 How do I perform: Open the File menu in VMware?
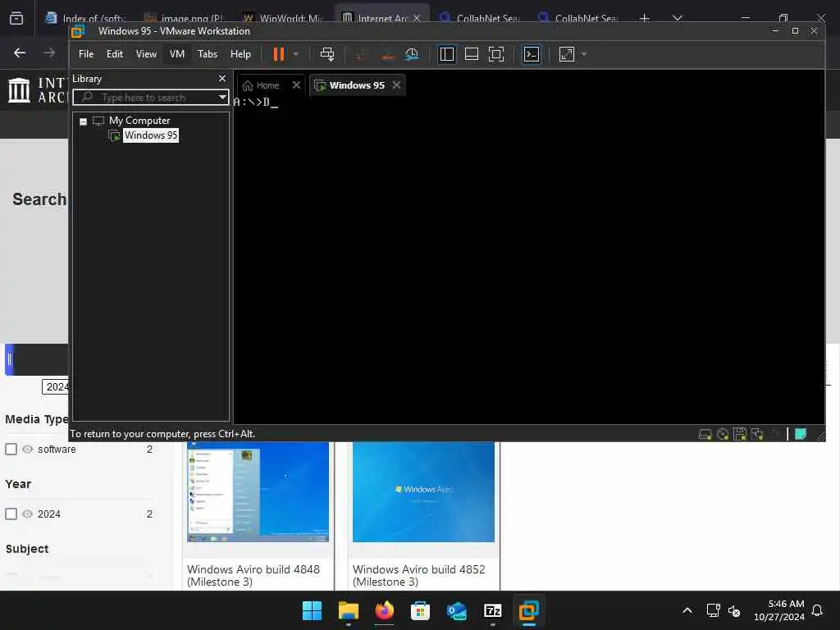click(85, 54)
